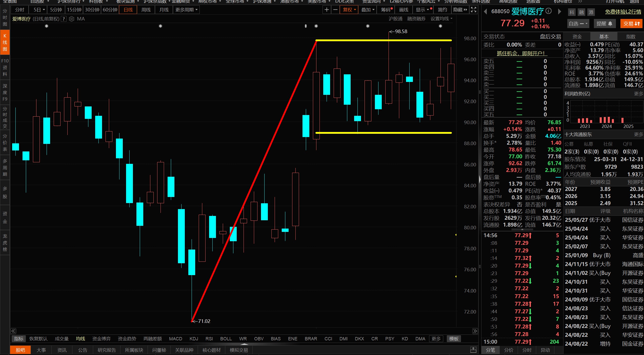The height and width of the screenshot is (355, 644).
Task: Click the fullscreen expand icon
Action: pos(474,10)
